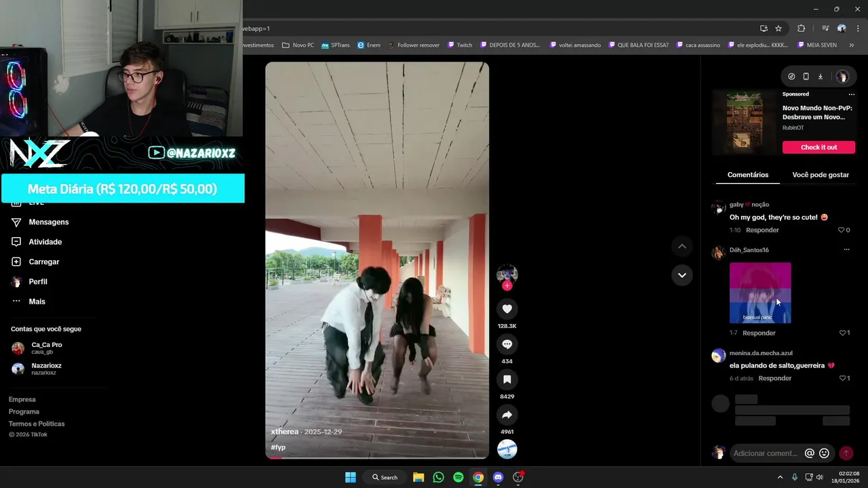Screen dimensions: 868x488
Task: Go to previous video with up arrow
Action: coord(682,247)
